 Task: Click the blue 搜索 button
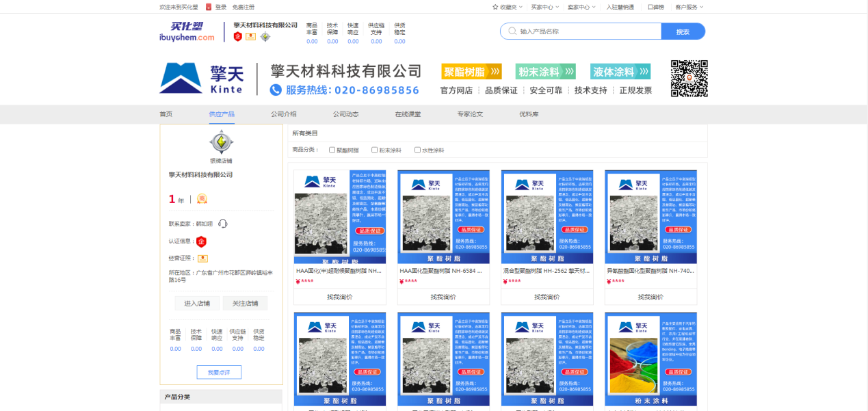[x=683, y=31]
